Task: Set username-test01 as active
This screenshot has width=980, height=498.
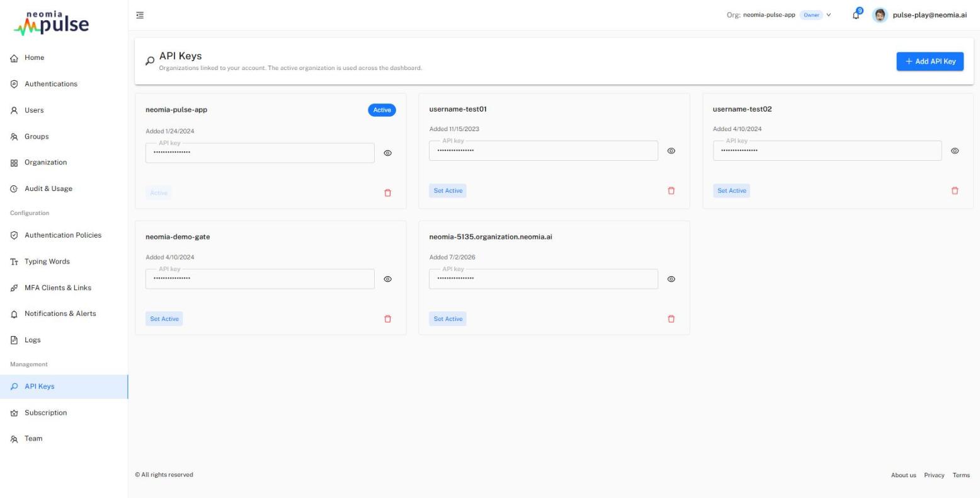Action: point(448,190)
